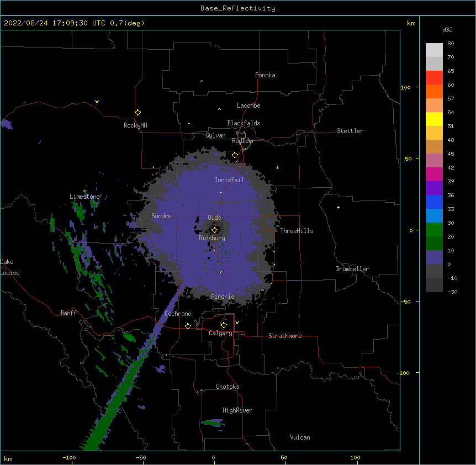Click the km unit label at bottom left
The image size is (476, 465).
[8, 458]
